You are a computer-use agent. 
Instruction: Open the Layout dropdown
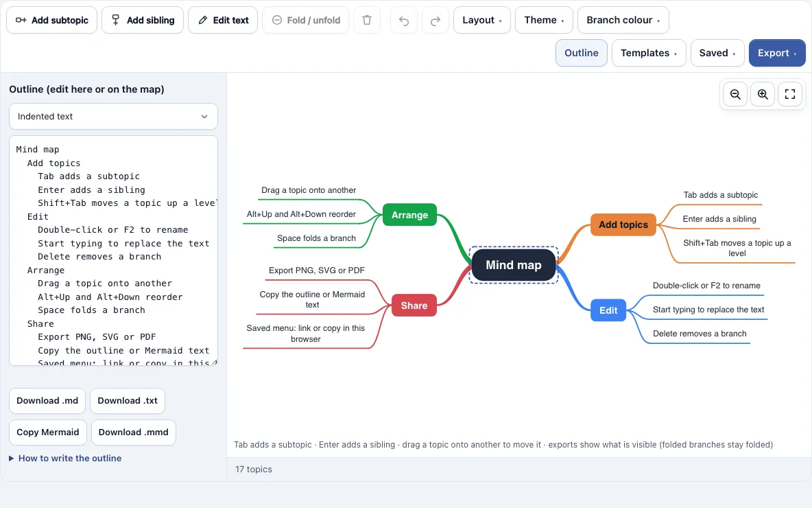click(481, 20)
